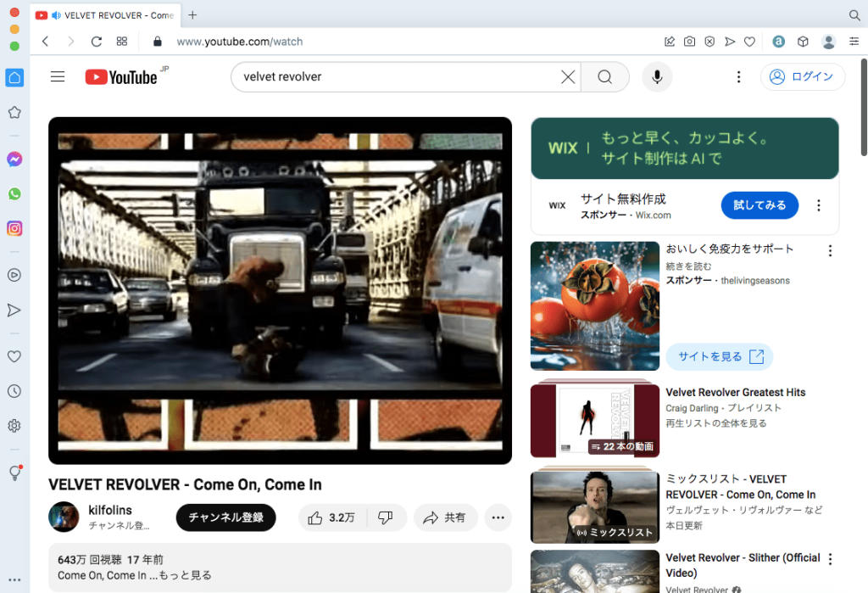868x593 pixels.
Task: Go to the YouTube home logo
Action: click(x=121, y=77)
